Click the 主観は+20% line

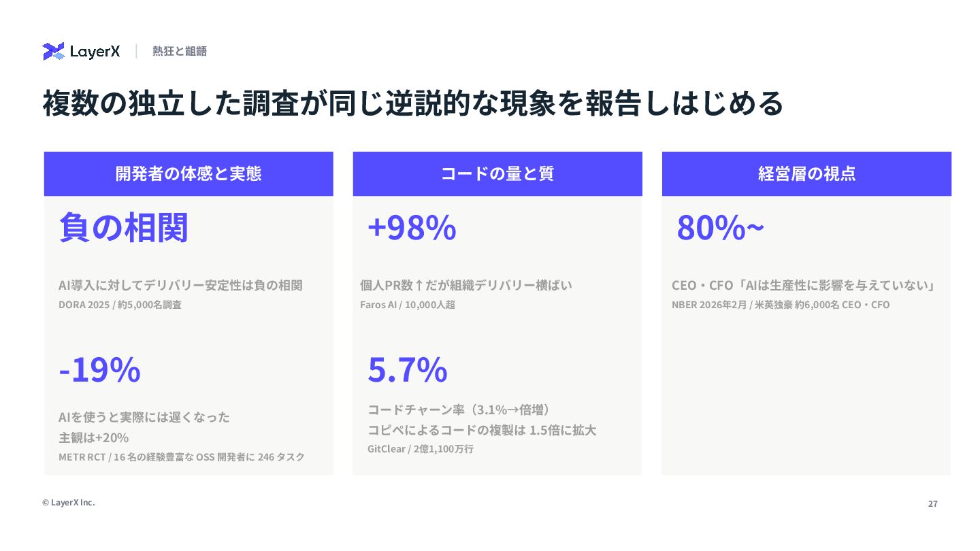pos(93,437)
